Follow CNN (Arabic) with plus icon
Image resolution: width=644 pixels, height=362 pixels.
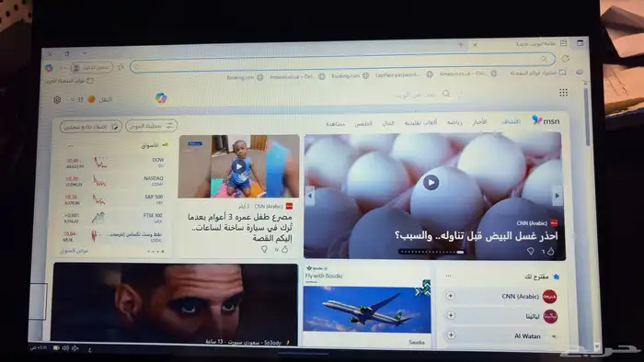(x=451, y=296)
